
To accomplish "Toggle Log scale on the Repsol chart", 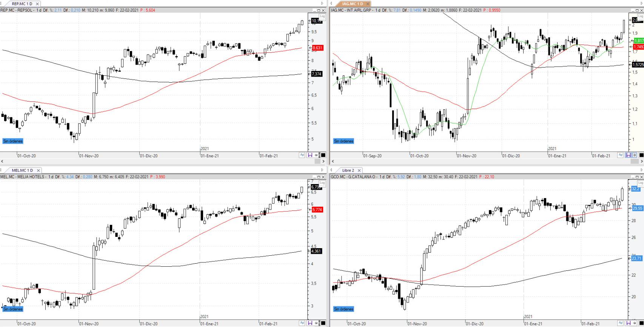I will coord(322,16).
